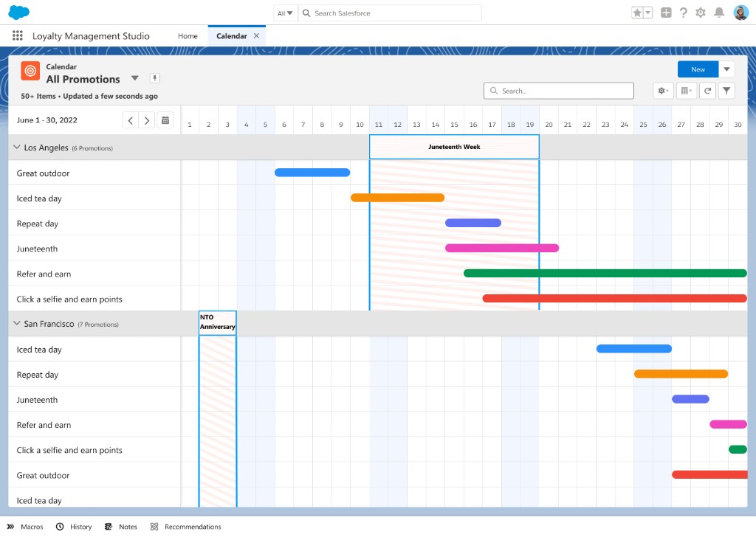Select the Calendar tab
This screenshot has width=756, height=537.
[x=231, y=36]
